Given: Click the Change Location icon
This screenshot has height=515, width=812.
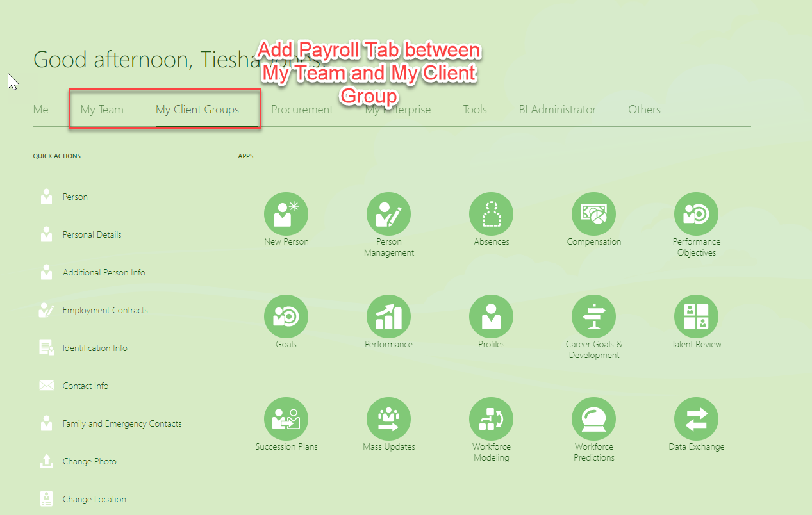Looking at the screenshot, I should pyautogui.click(x=46, y=499).
